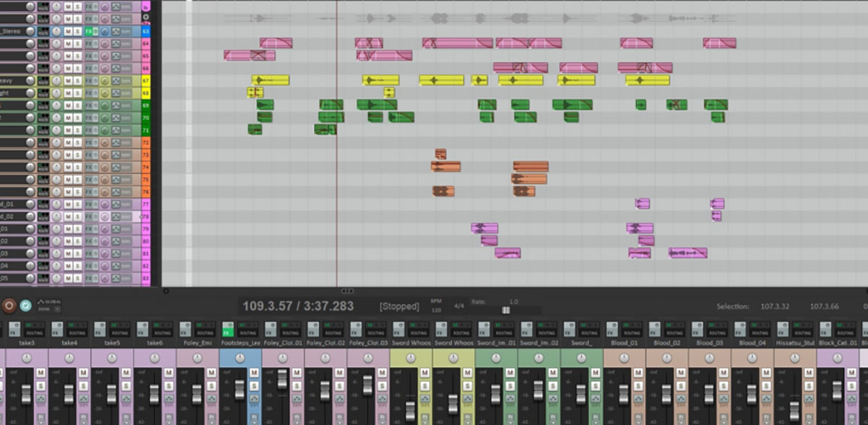This screenshot has width=868, height=425.
Task: Solo track 72 in track panel
Action: tap(77, 143)
